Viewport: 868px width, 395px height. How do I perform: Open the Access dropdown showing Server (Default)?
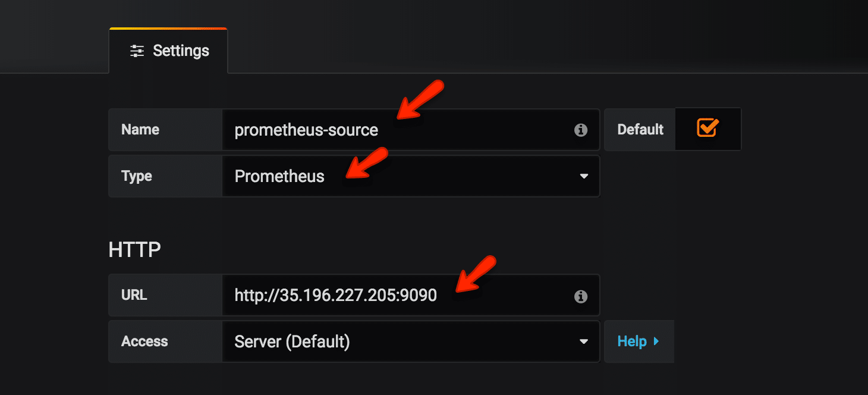(410, 341)
